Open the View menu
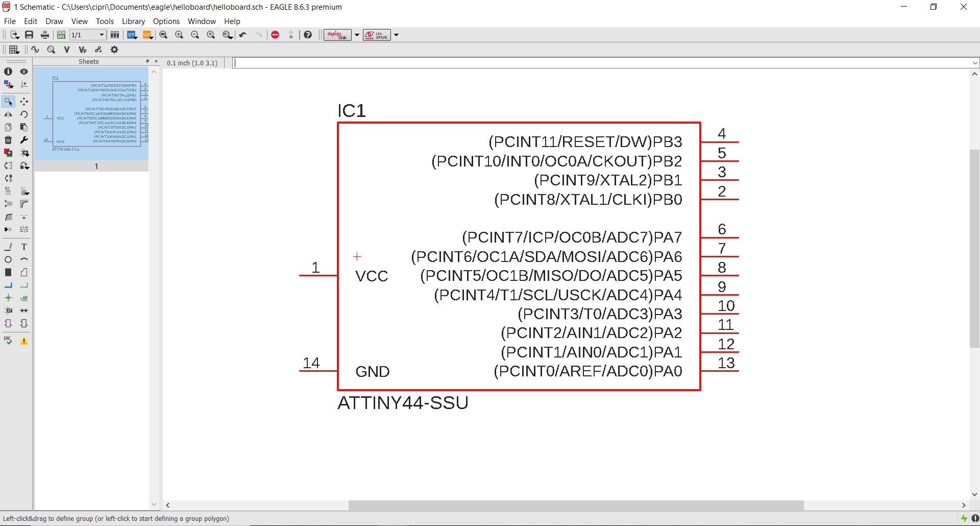Image resolution: width=980 pixels, height=526 pixels. tap(79, 21)
